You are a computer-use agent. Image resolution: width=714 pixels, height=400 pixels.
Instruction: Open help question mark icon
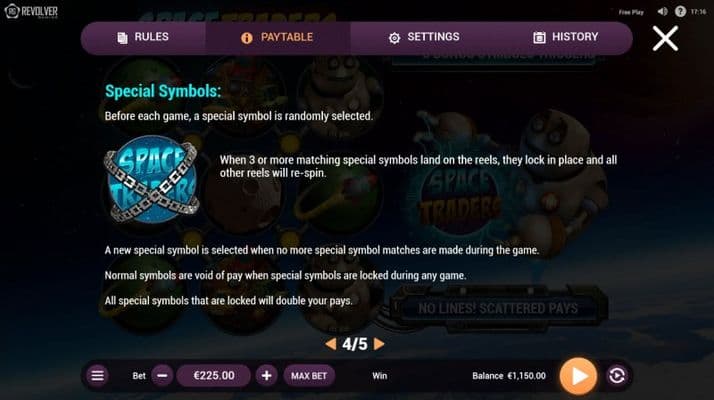point(680,11)
